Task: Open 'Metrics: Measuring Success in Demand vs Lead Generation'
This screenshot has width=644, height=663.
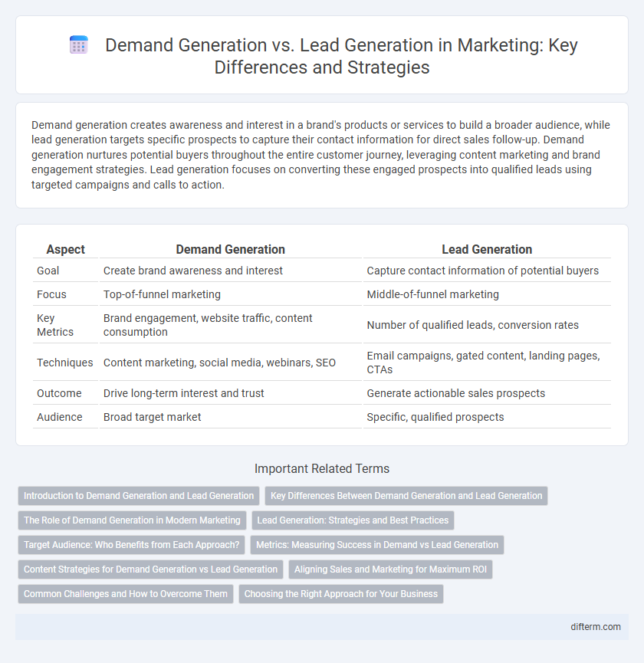Action: coord(377,545)
